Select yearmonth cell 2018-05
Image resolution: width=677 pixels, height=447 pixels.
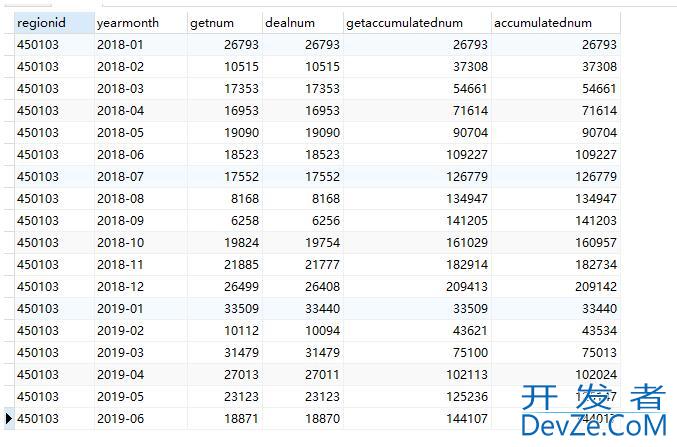coord(141,133)
